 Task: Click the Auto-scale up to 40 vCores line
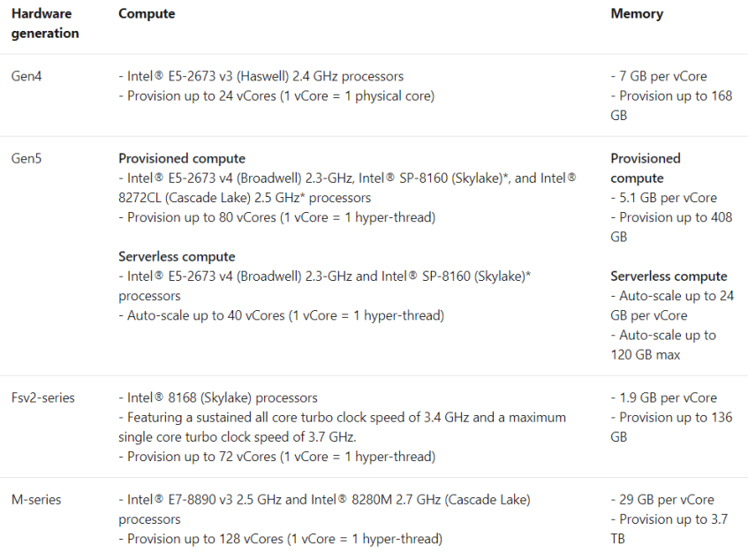(x=281, y=315)
